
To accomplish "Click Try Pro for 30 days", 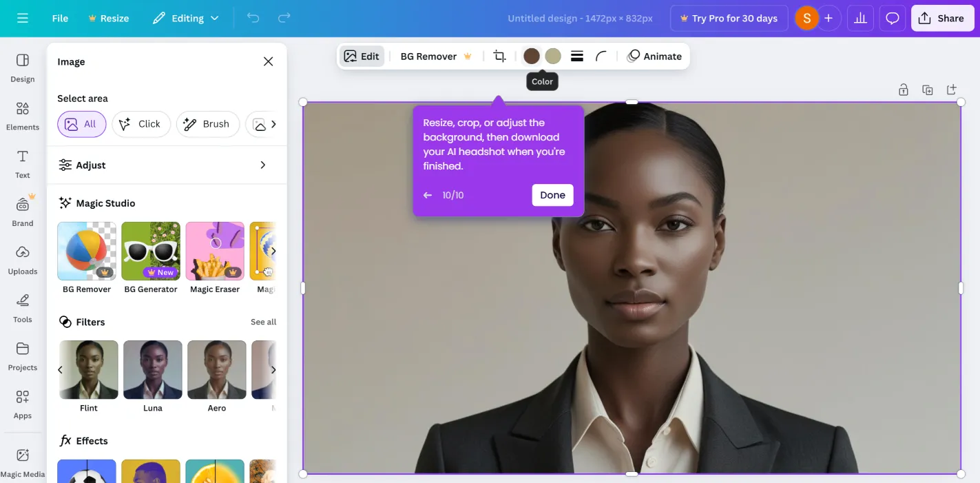I will click(729, 19).
